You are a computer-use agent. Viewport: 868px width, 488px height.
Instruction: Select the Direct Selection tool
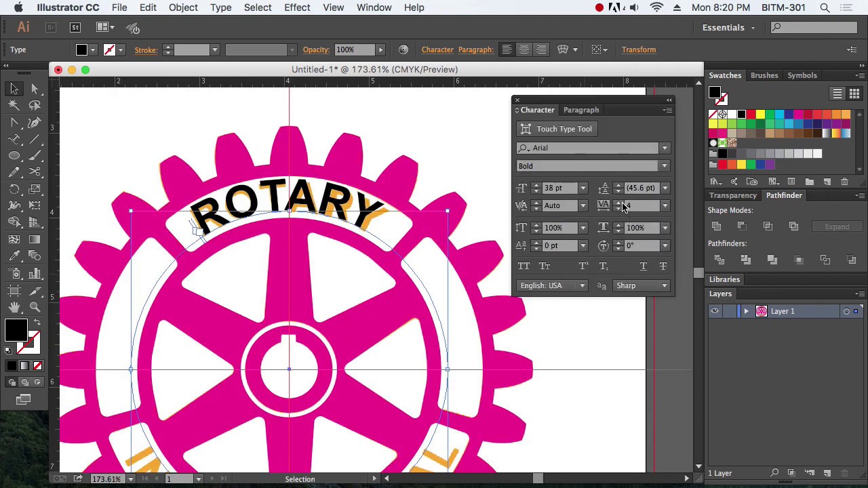click(35, 89)
